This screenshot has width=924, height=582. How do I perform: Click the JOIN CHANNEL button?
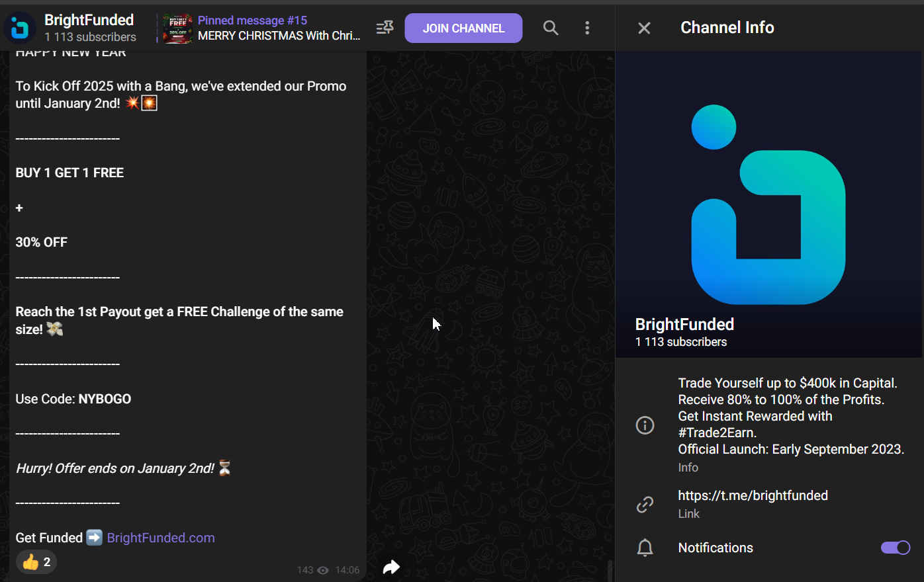(463, 28)
